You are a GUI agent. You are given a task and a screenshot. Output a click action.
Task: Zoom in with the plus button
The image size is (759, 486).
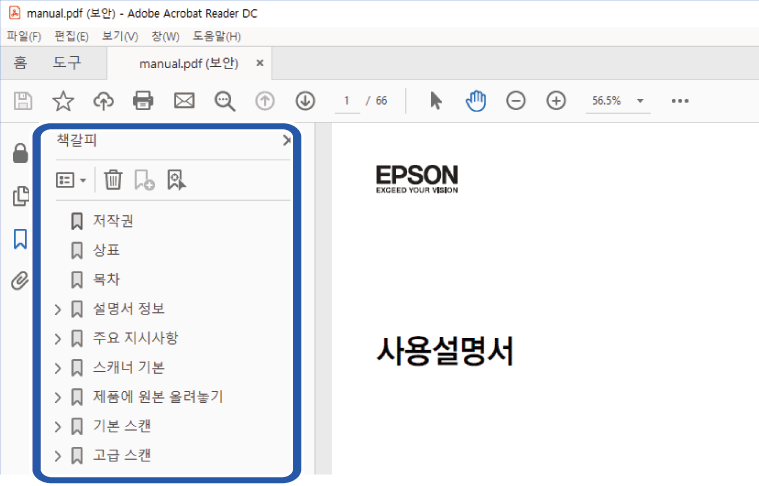click(x=556, y=101)
